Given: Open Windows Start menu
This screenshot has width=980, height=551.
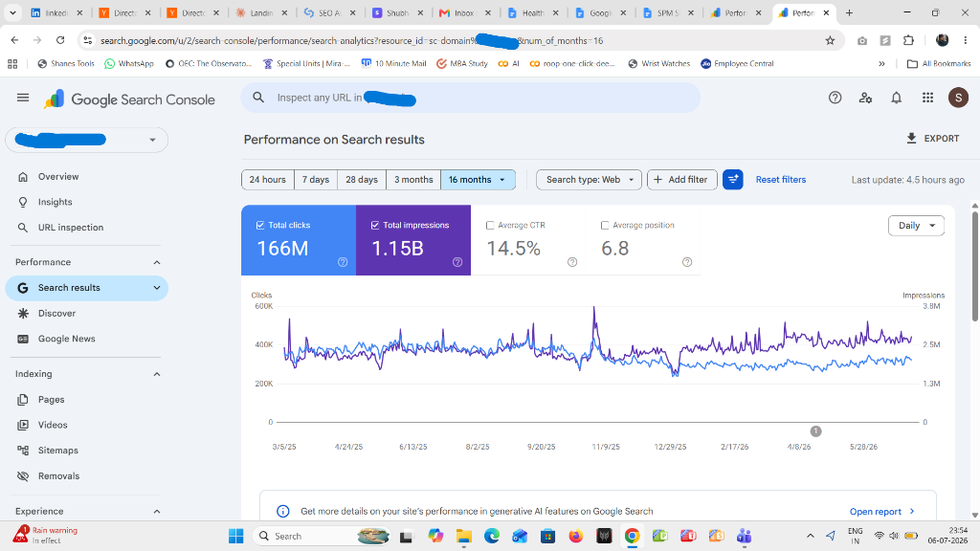Looking at the screenshot, I should click(235, 536).
